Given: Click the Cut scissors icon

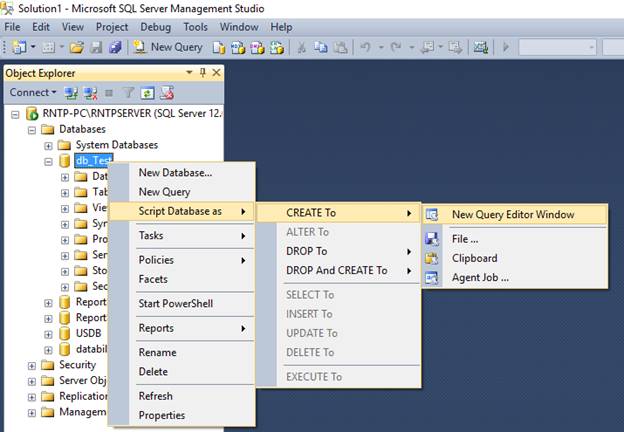Looking at the screenshot, I should click(x=302, y=48).
